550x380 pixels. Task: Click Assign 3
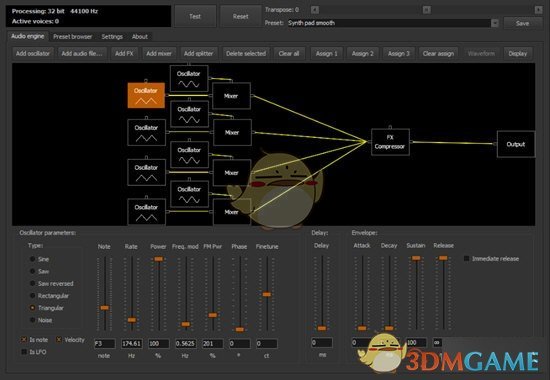(399, 53)
